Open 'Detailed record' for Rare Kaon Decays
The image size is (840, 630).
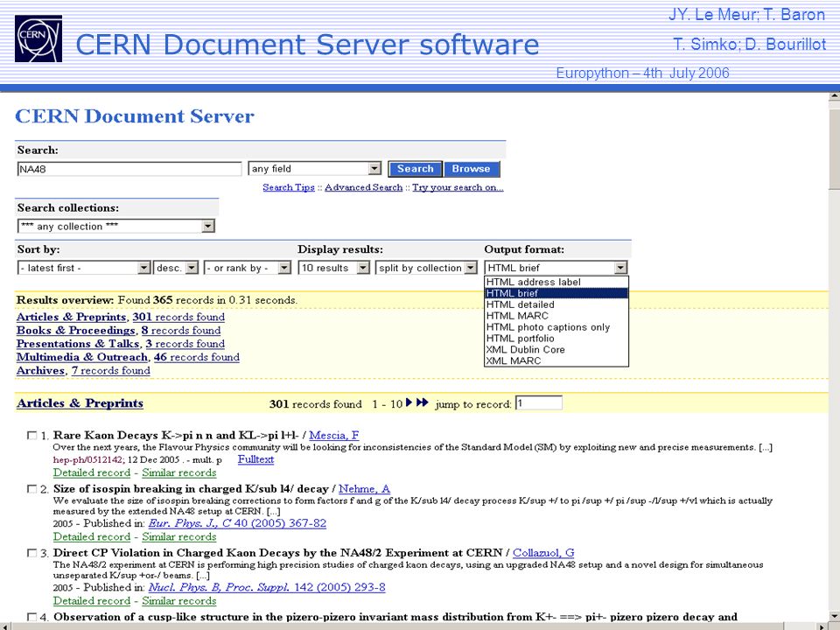coord(92,472)
